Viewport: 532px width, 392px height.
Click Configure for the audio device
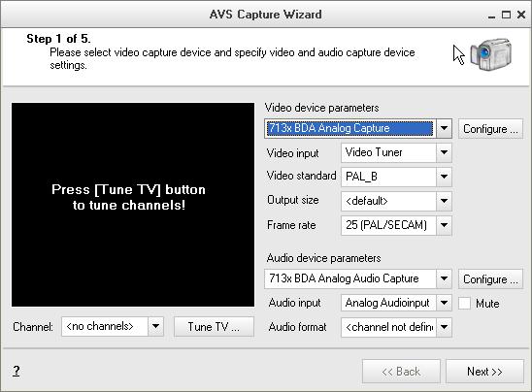pos(490,279)
